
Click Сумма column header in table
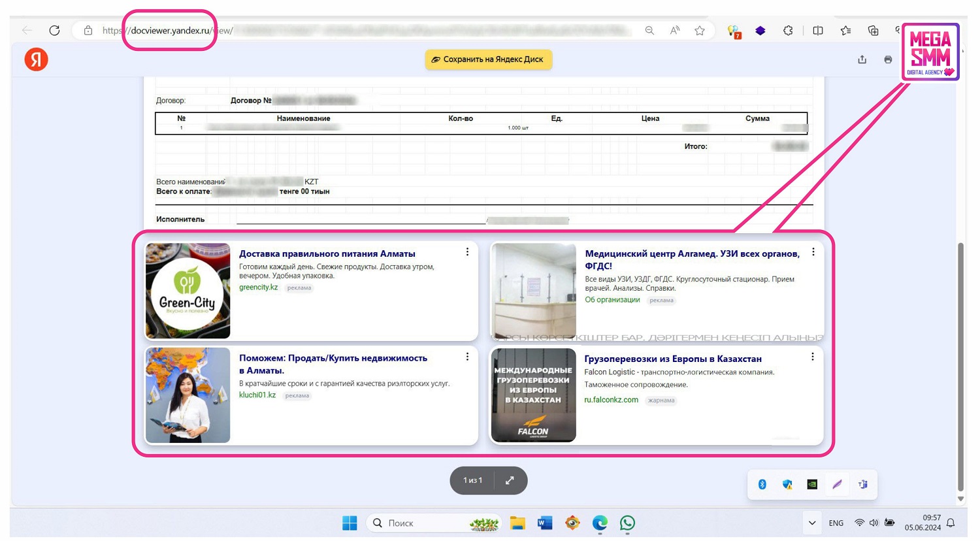[x=757, y=118]
